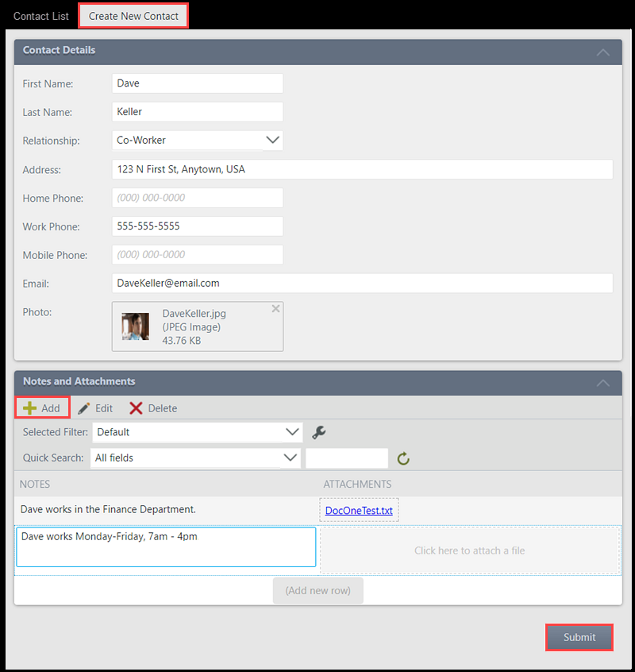635x672 pixels.
Task: Remove DaveKeller.jpg using the X icon
Action: point(275,308)
